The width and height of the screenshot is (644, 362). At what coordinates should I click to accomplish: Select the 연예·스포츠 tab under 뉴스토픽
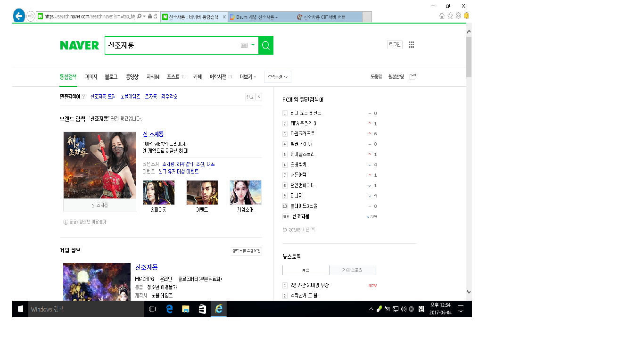pyautogui.click(x=353, y=270)
